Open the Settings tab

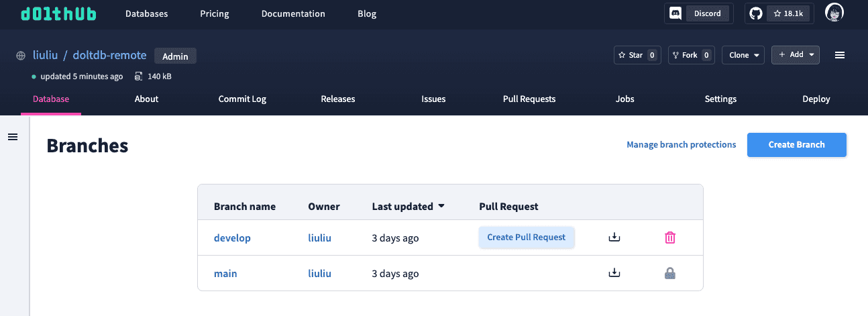coord(720,99)
